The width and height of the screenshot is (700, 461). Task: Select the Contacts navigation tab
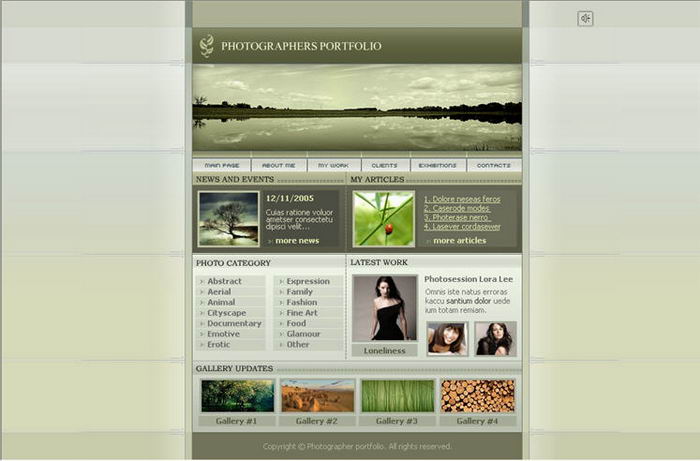[x=493, y=165]
